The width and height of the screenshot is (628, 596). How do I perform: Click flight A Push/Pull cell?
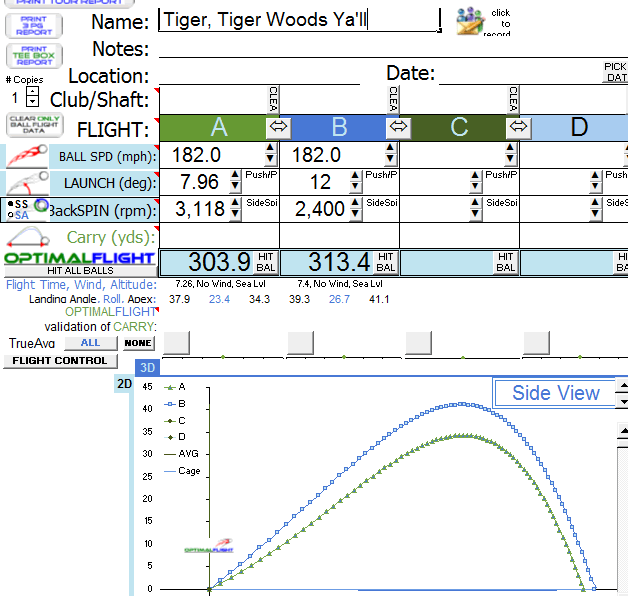click(x=261, y=175)
